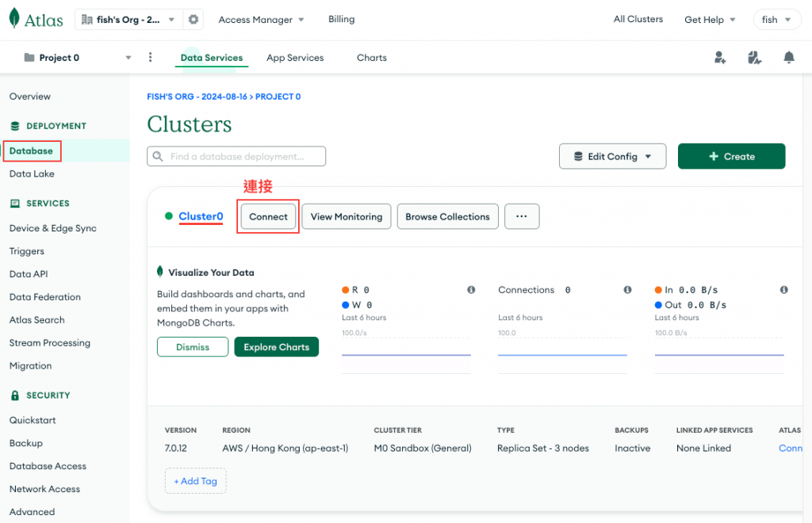Click the Security section lock icon
Screen dimensions: 812x523
point(15,395)
